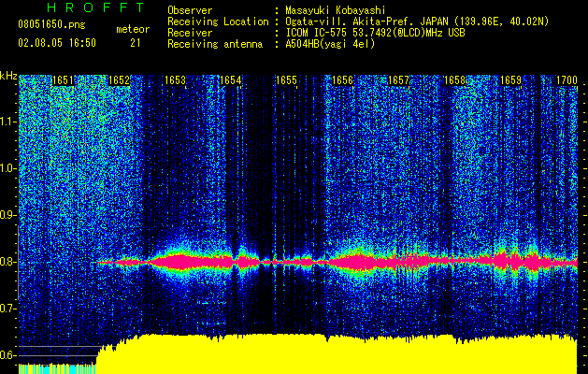Click the A504HB(yagi 4el) antenna text

[x=330, y=44]
